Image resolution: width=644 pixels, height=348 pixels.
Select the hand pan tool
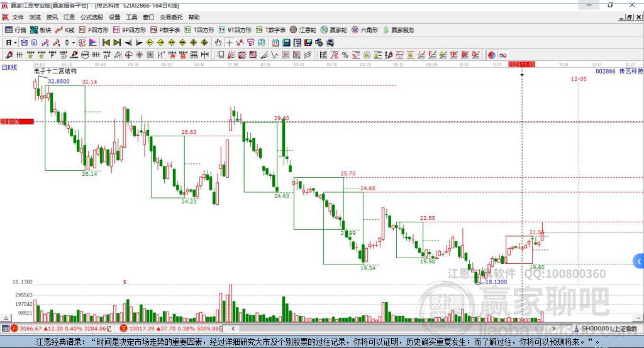(x=218, y=43)
